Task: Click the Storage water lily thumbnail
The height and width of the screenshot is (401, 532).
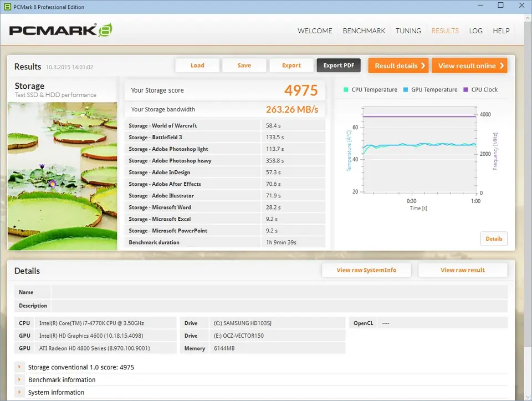Action: point(62,175)
